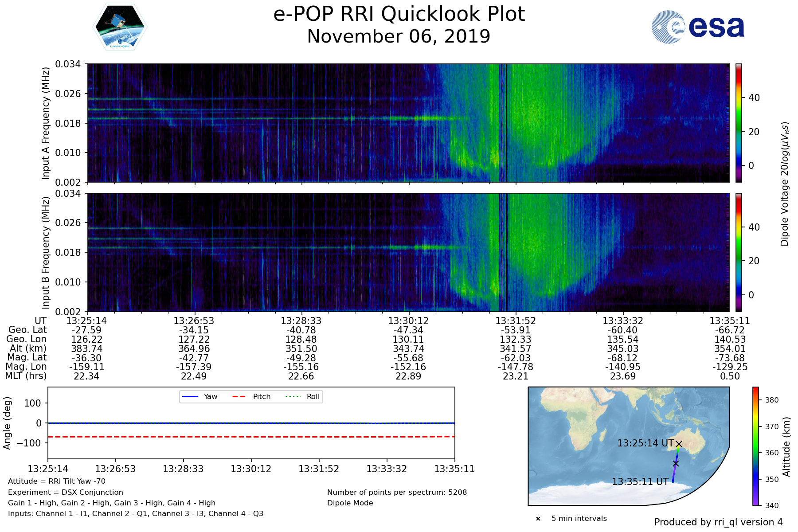Click the Input A dipole voltage colorbar
The height and width of the screenshot is (532, 798).
point(739,123)
